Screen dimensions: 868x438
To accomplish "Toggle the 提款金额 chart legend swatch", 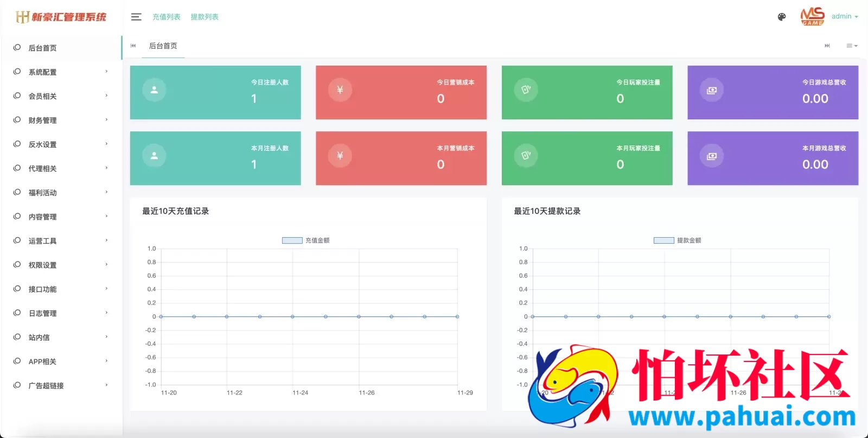I will 663,240.
